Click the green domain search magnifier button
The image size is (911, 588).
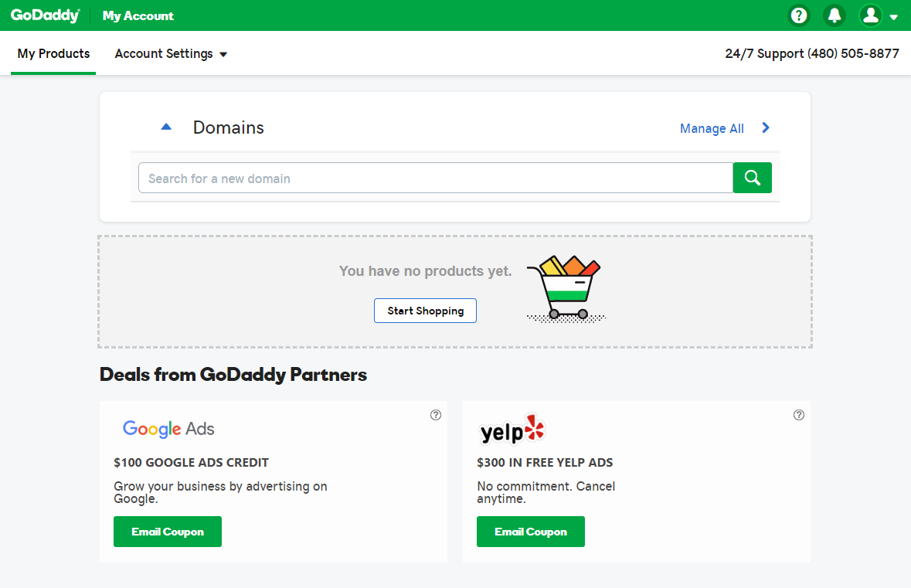[x=753, y=178]
